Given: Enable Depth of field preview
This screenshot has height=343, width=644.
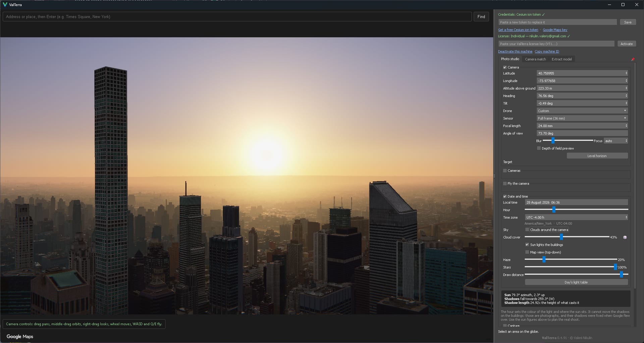Looking at the screenshot, I should [539, 148].
